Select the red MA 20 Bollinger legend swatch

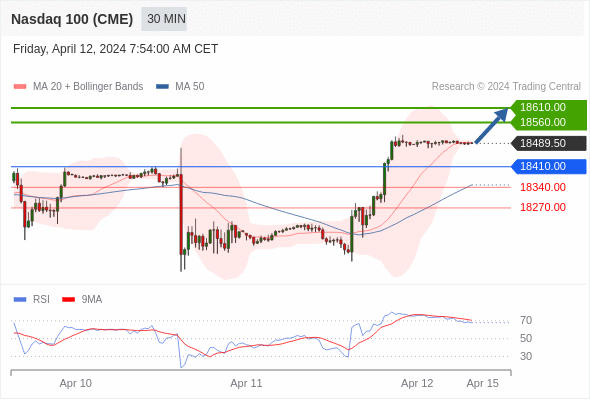coord(20,87)
